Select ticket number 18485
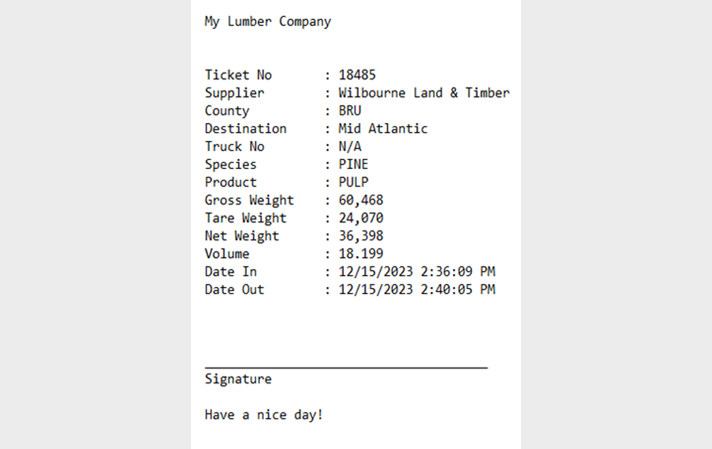 tap(357, 75)
